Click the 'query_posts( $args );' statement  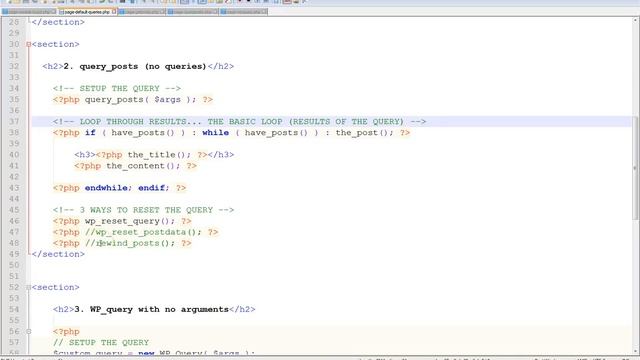(141, 100)
